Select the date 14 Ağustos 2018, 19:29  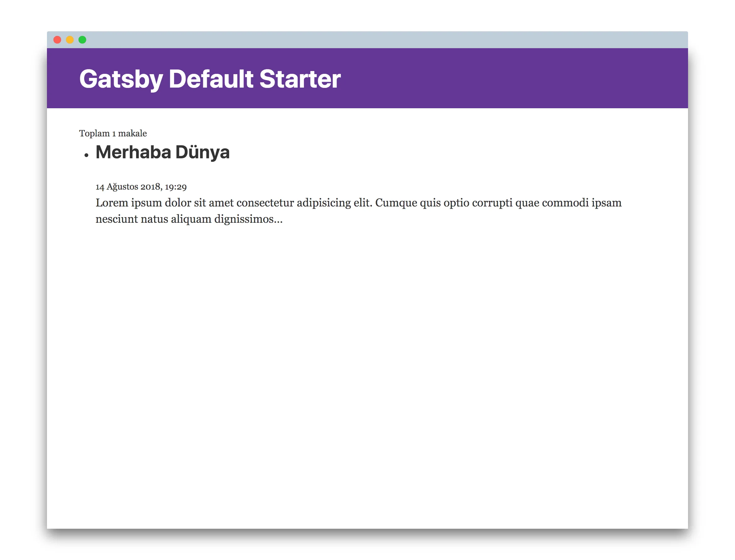pos(141,187)
